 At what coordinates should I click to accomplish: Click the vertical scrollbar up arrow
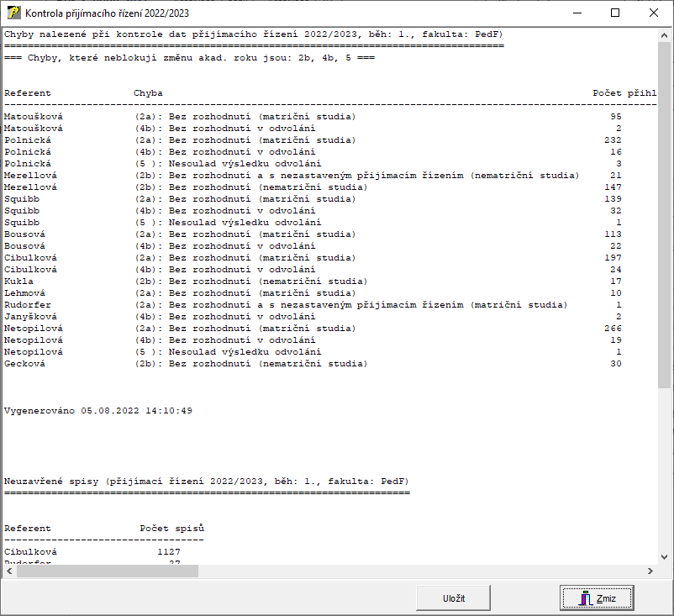[x=665, y=34]
